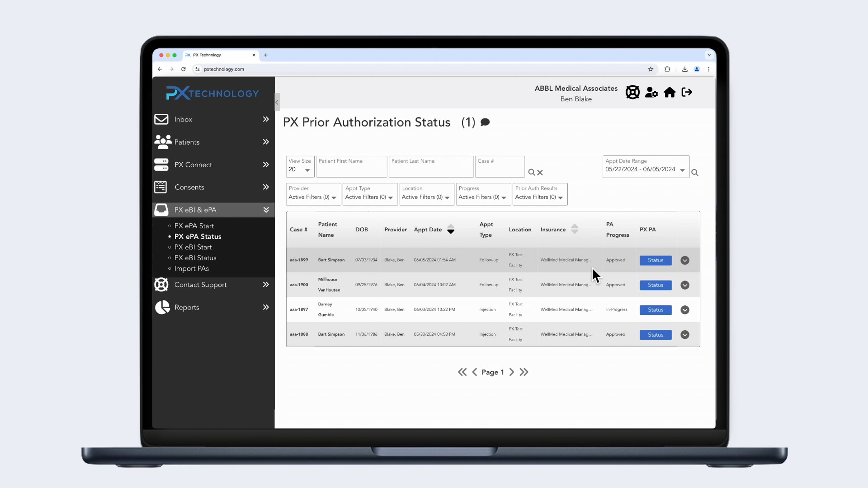Go to first page double-left arrows
868x488 pixels.
tap(462, 372)
